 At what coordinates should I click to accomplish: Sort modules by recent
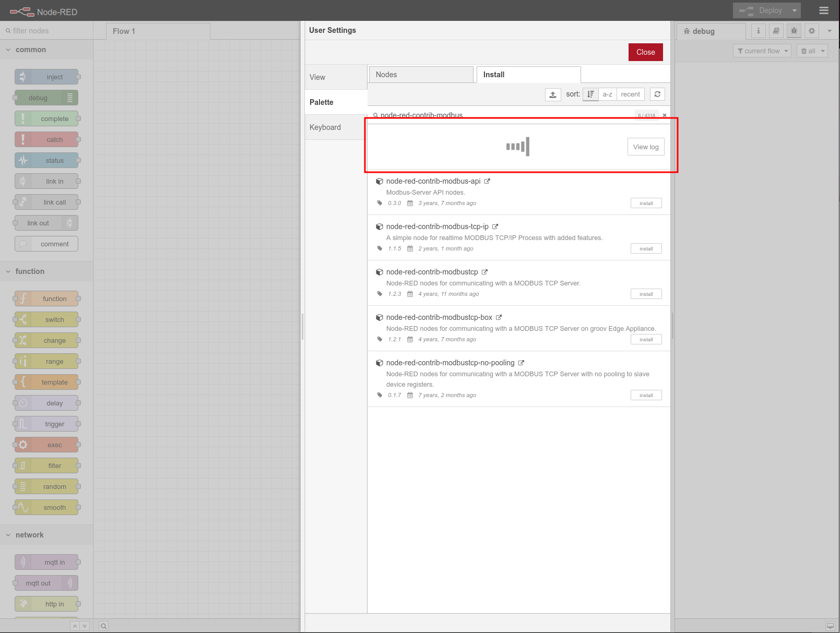tap(630, 94)
